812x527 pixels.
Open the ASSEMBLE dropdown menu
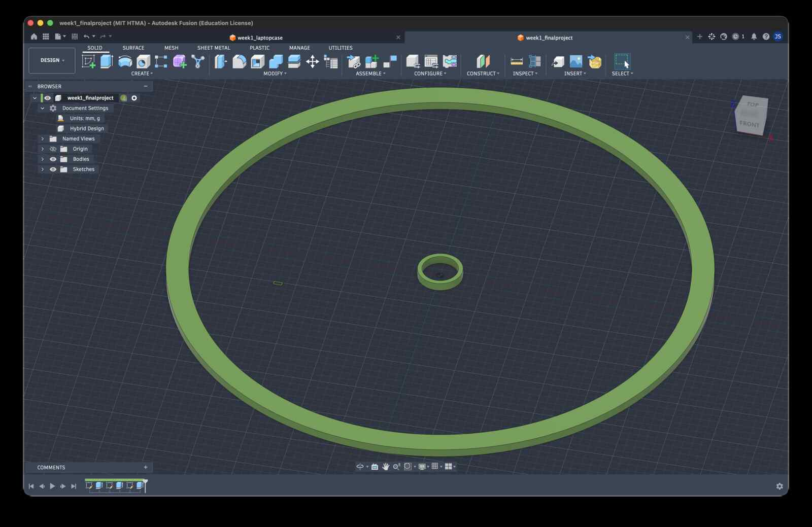[370, 74]
